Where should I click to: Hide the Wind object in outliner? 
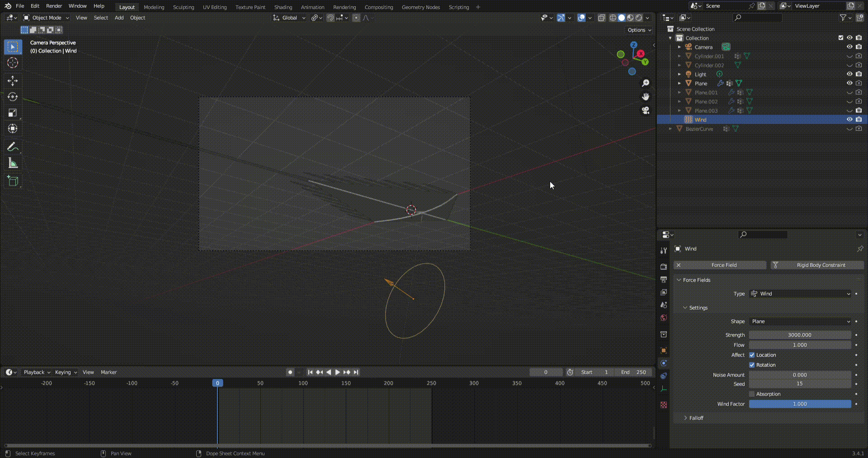(849, 119)
